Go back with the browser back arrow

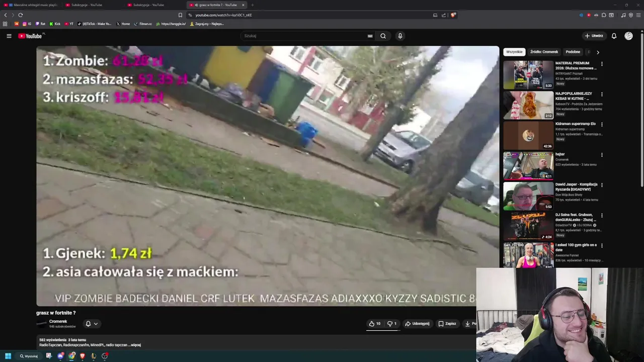(6, 15)
